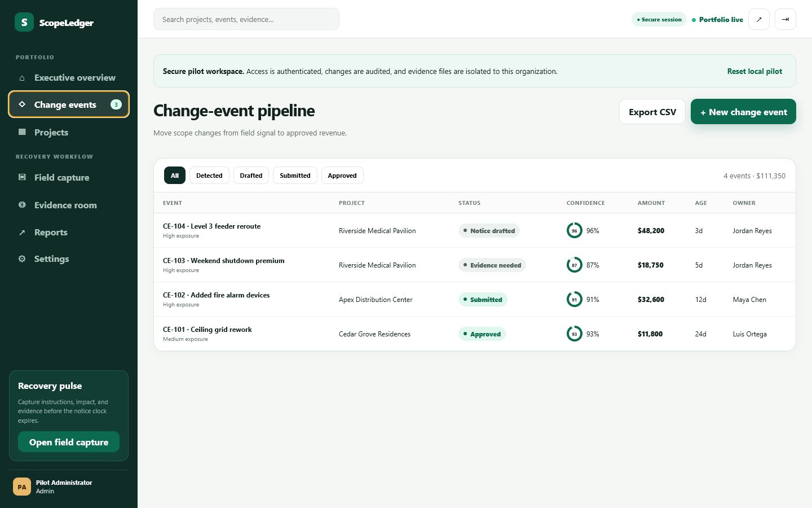Click the 87 confidence ring for CE-103
The height and width of the screenshot is (508, 812).
[574, 265]
